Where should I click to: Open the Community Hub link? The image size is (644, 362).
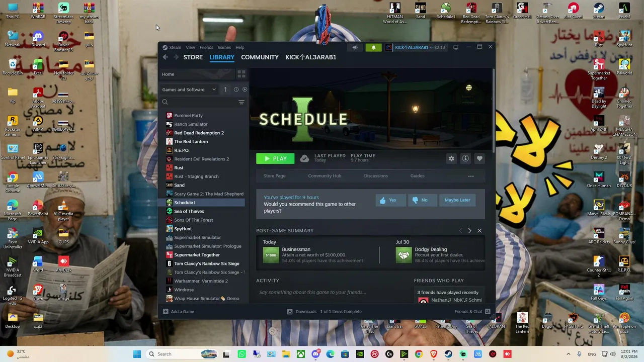pyautogui.click(x=325, y=176)
